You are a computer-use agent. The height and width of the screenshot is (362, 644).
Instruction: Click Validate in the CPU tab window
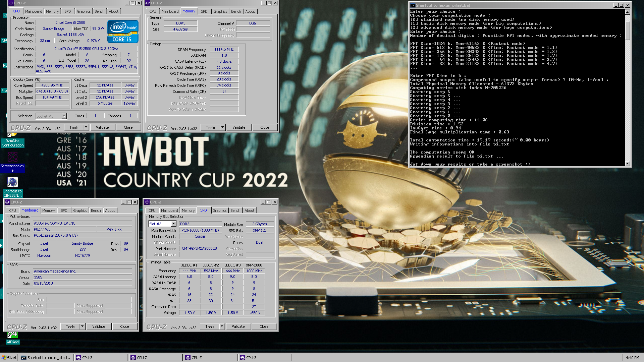point(102,127)
